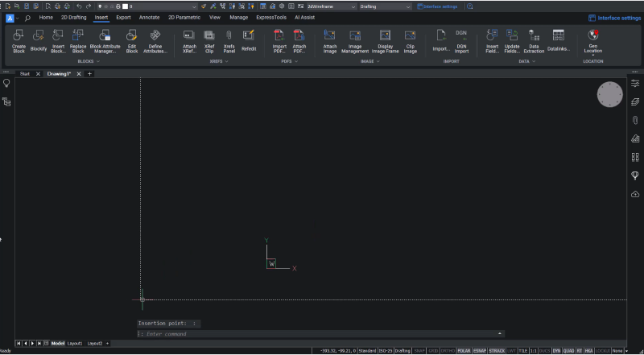Click the redo arrow in top toolbar
644x355 pixels.
(x=89, y=6)
